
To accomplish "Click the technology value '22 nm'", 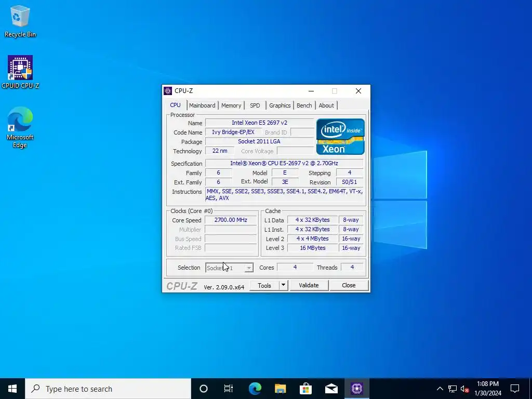I will pyautogui.click(x=220, y=151).
